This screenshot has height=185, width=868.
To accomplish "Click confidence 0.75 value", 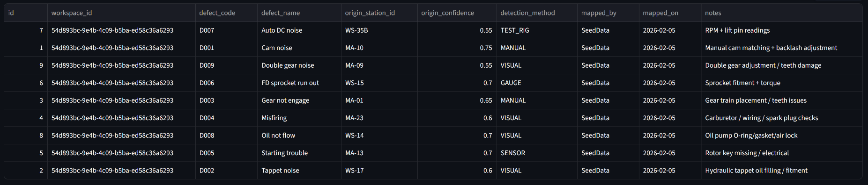I will coord(457,48).
